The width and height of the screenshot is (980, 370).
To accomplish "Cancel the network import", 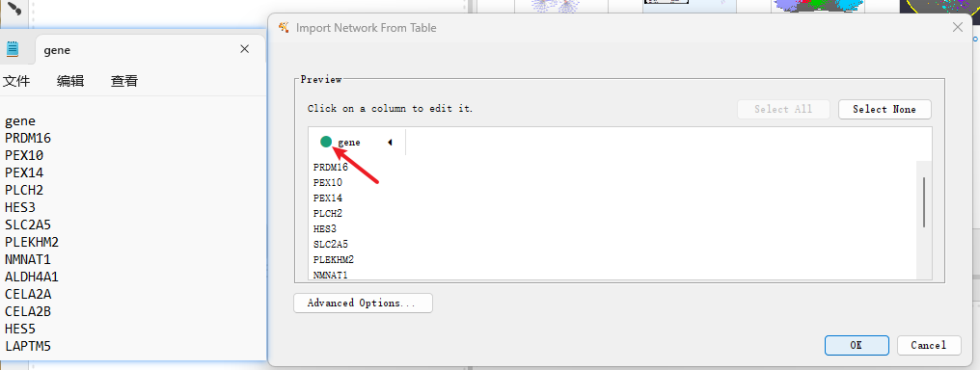I will pos(929,345).
